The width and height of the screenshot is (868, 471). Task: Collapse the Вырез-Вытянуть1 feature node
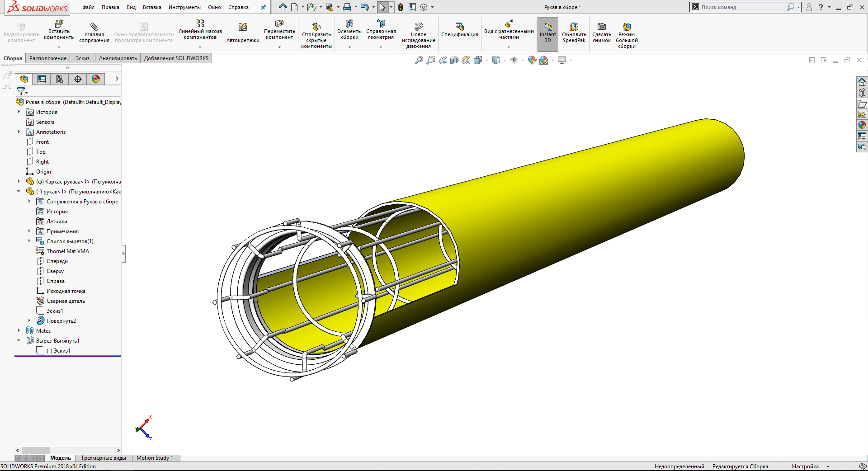pos(19,340)
